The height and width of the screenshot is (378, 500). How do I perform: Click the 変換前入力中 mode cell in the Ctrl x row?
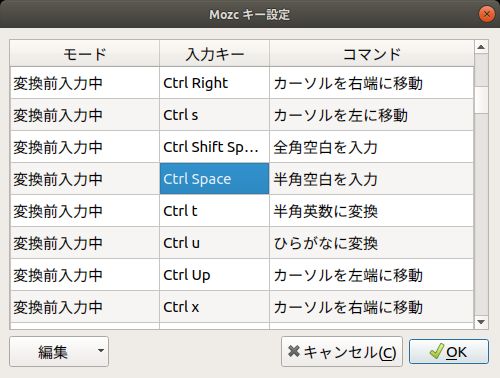85,307
